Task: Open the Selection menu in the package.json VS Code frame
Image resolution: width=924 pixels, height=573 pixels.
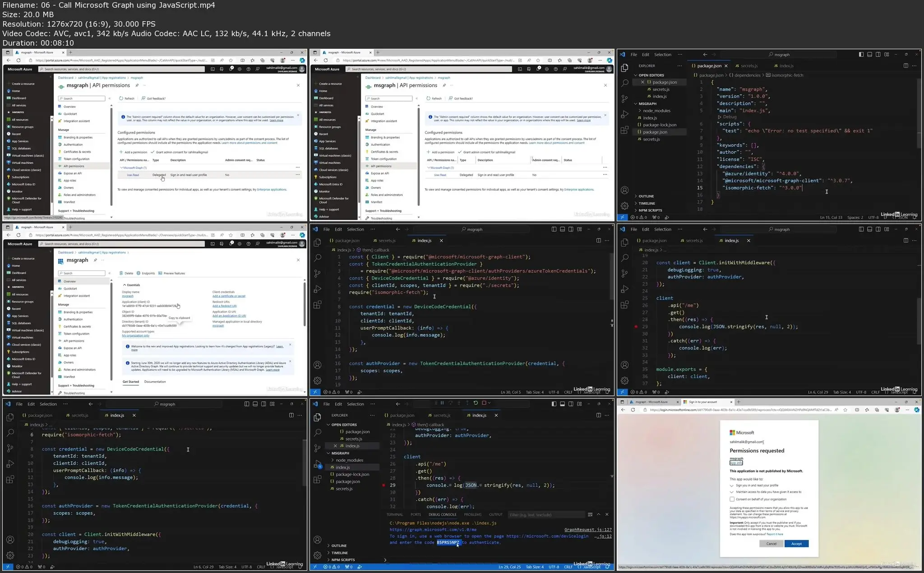Action: pos(663,55)
